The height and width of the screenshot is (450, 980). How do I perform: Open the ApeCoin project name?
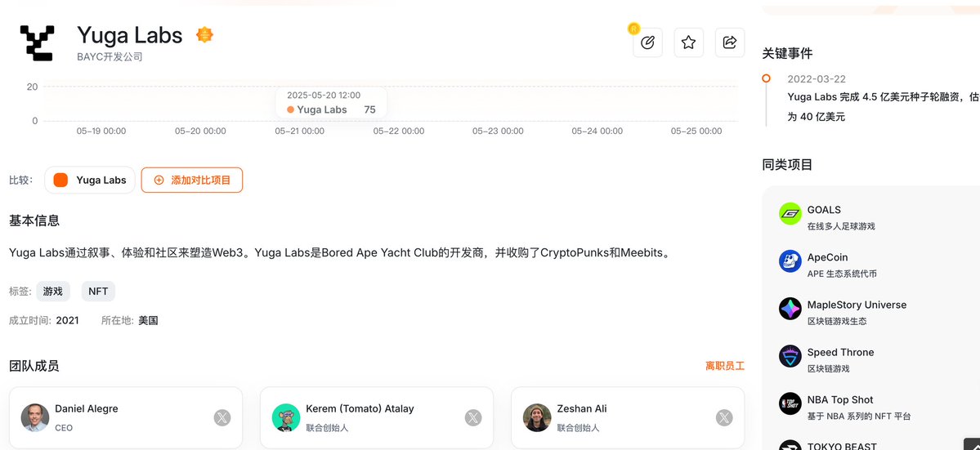(x=827, y=257)
